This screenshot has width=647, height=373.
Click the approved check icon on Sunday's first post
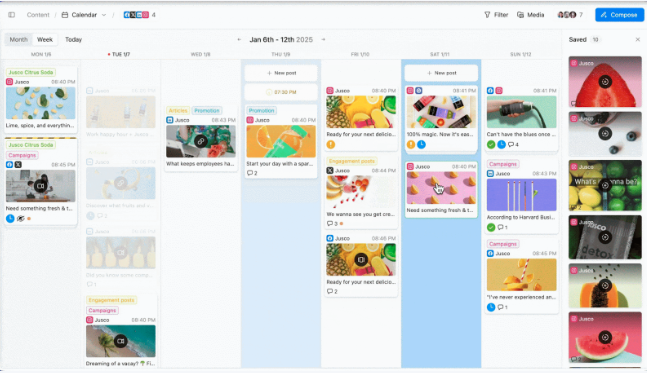tap(491, 144)
